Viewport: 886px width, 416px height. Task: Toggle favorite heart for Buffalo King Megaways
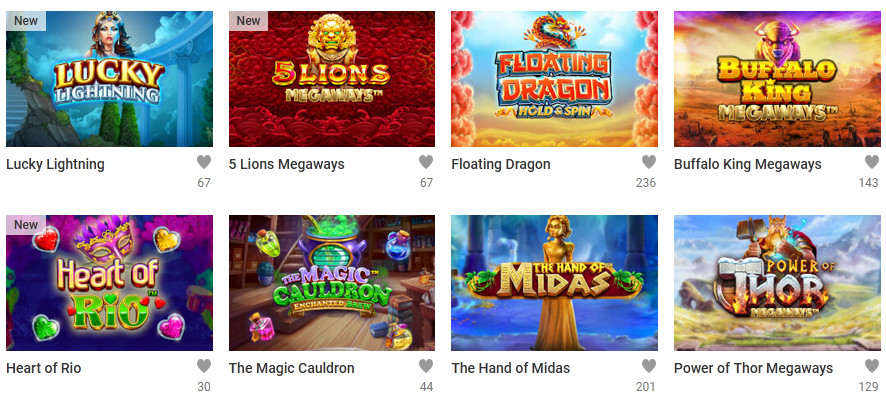click(872, 162)
